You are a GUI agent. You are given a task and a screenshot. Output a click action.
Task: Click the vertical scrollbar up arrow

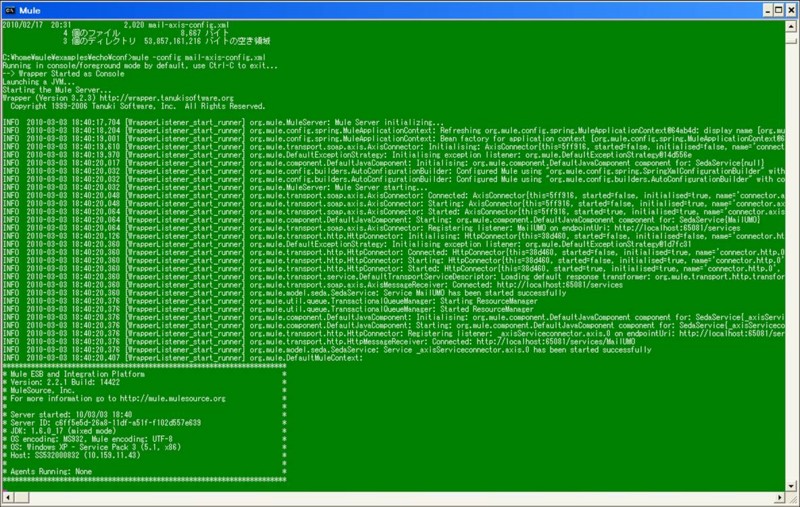(791, 26)
